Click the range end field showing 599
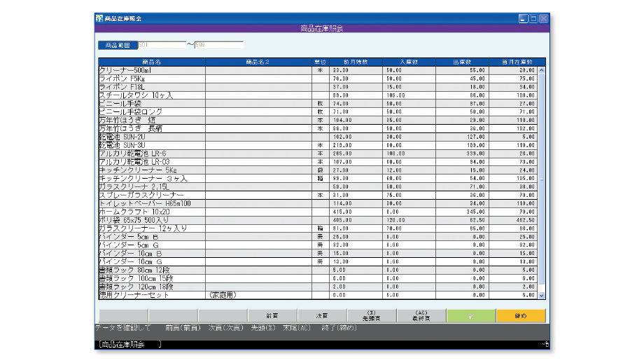 [x=218, y=46]
